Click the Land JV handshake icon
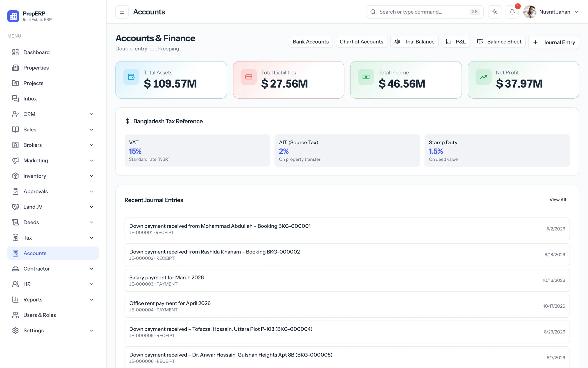Image resolution: width=588 pixels, height=368 pixels. (15, 207)
